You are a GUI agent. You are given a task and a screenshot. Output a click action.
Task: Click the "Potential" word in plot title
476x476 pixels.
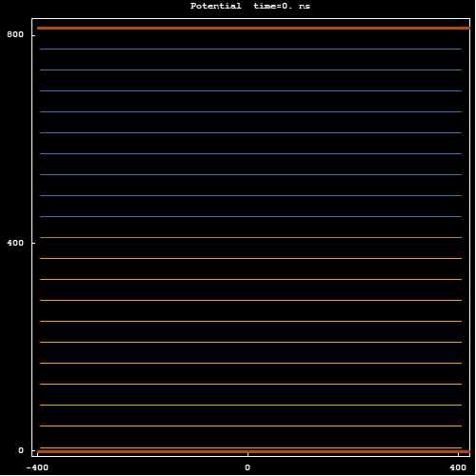click(215, 6)
